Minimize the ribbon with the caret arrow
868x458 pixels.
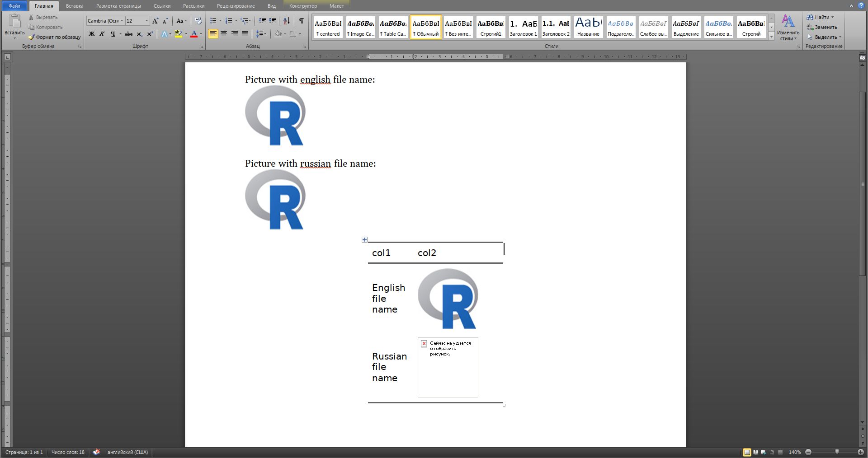click(851, 6)
